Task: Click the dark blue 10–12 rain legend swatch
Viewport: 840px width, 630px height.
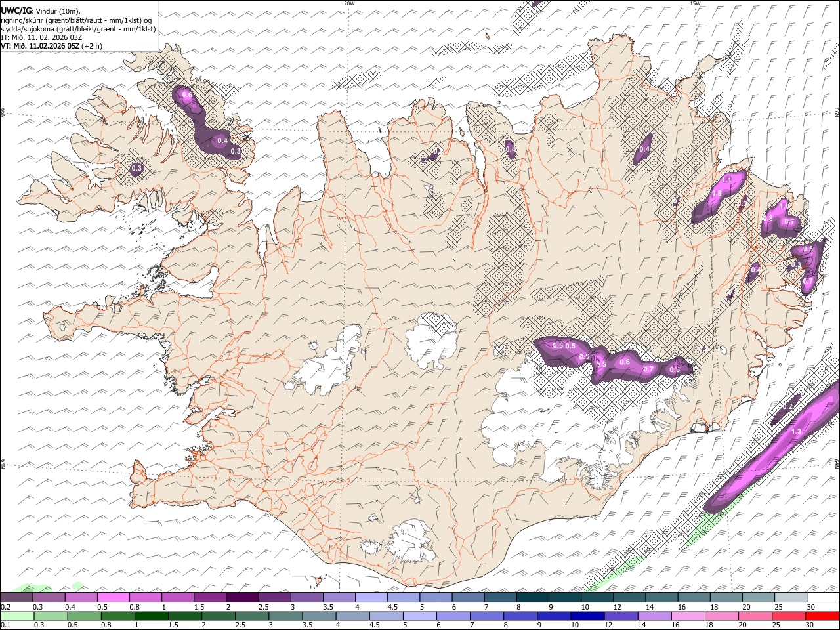Action: click(587, 616)
